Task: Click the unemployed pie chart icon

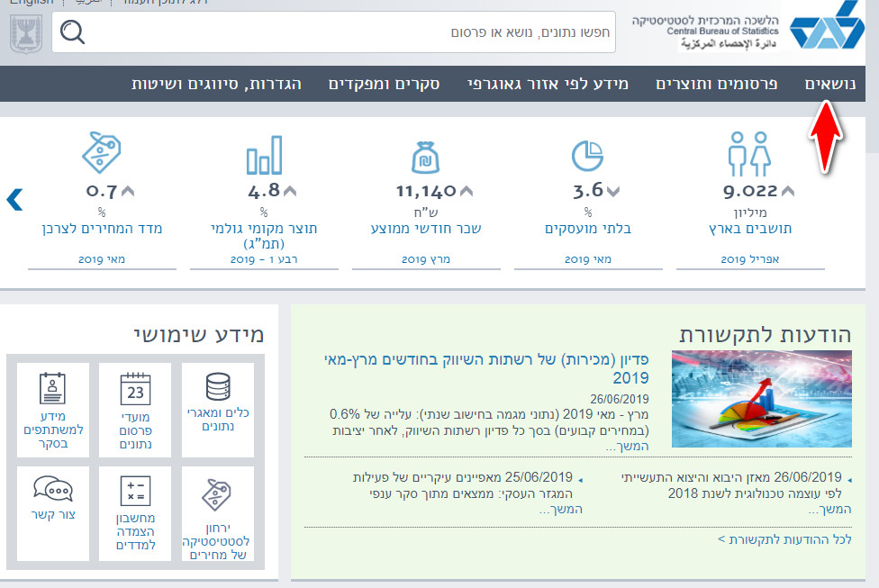Action: click(x=587, y=156)
